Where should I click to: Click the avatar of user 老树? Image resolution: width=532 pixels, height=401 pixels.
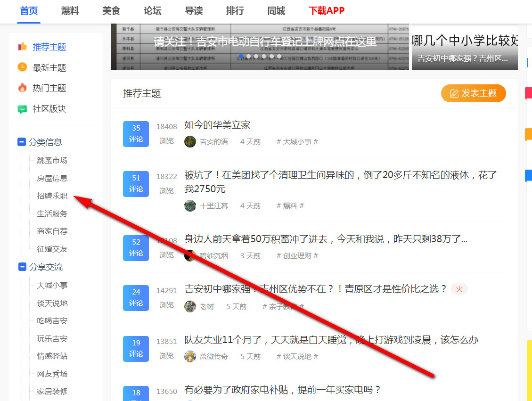tap(190, 306)
